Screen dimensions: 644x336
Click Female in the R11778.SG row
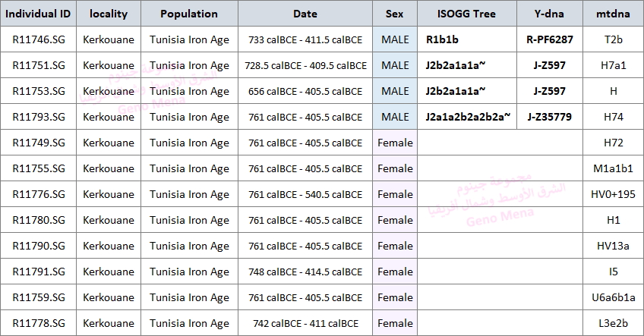[395, 323]
